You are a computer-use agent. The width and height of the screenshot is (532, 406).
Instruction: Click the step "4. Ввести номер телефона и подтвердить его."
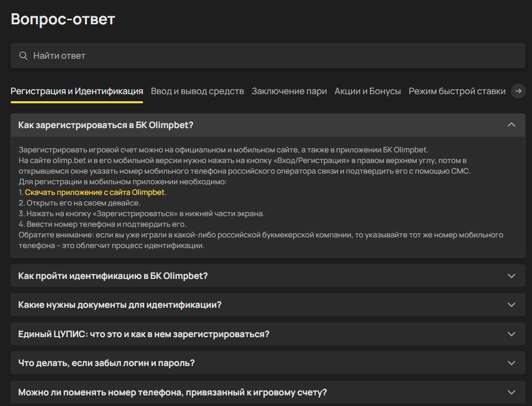(103, 224)
